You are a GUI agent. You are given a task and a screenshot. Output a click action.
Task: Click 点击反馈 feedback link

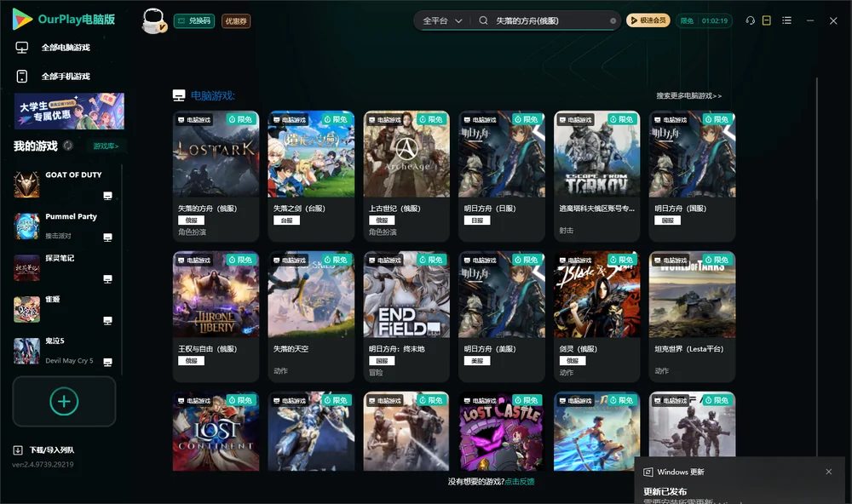520,481
